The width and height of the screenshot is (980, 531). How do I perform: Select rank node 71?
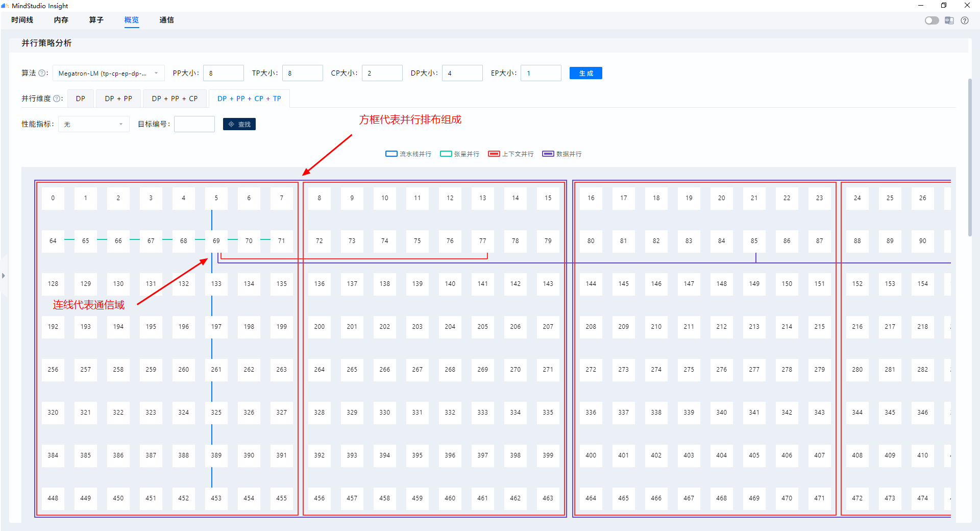coord(282,241)
